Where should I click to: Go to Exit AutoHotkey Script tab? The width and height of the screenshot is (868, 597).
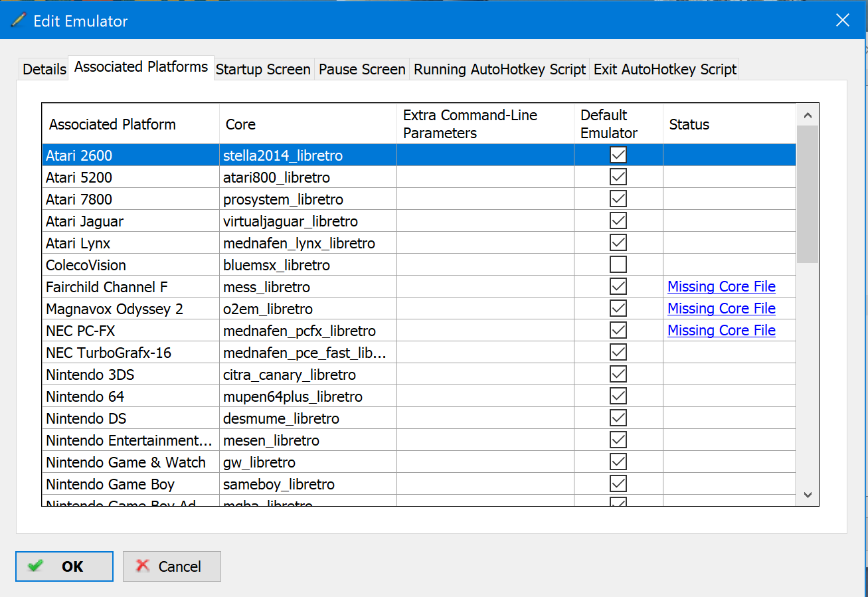tap(665, 69)
